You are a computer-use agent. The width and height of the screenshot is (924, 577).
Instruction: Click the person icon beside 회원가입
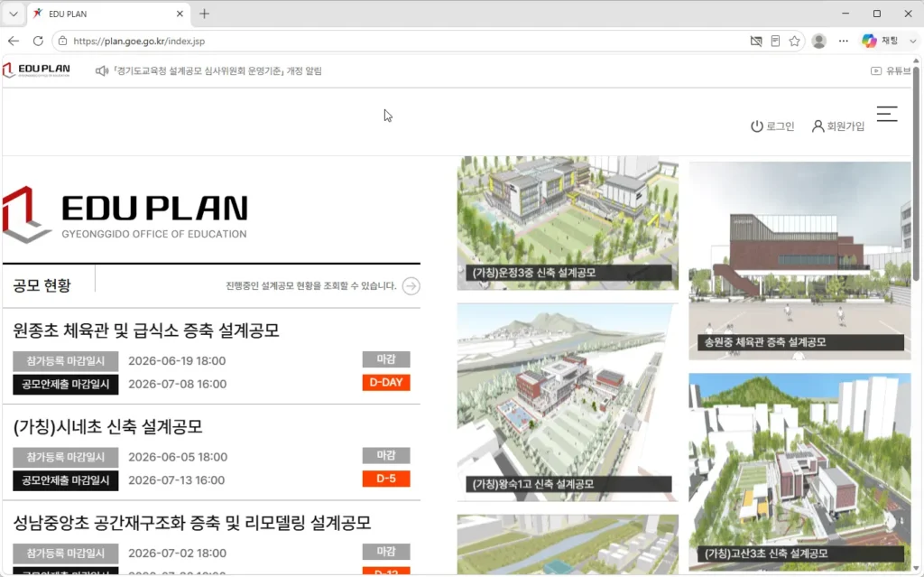[x=818, y=126]
